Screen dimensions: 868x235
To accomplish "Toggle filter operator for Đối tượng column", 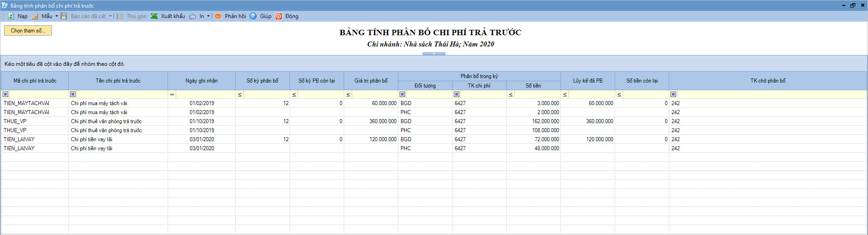I will (x=402, y=94).
